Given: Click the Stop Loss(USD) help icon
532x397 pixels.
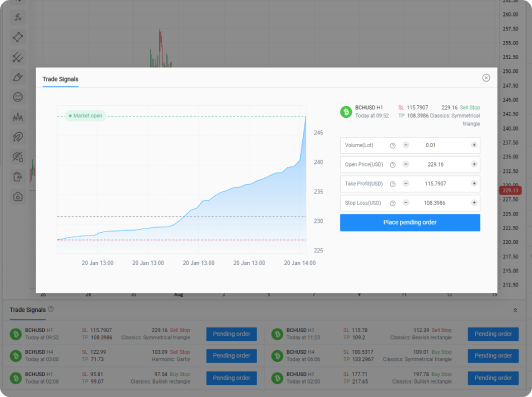Looking at the screenshot, I should click(x=393, y=204).
